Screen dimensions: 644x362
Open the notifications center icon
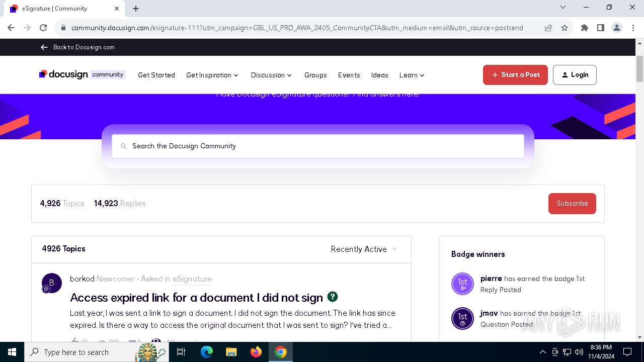[x=627, y=352]
